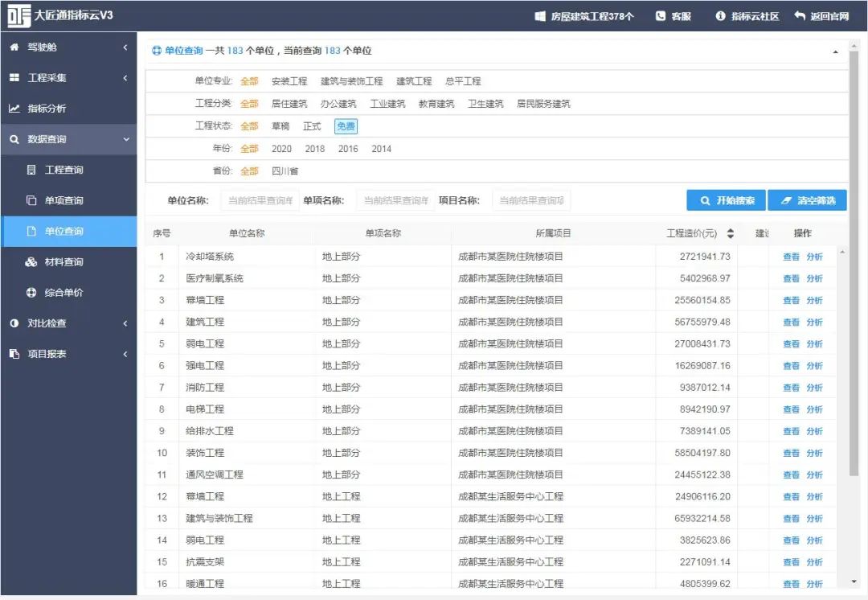868x600 pixels.
Task: Expand the 对比检查 menu chevron
Action: point(125,323)
